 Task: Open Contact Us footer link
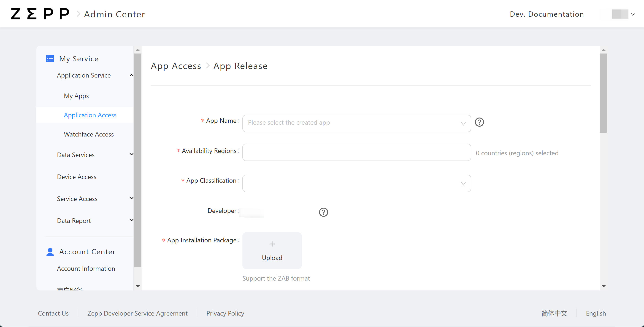tap(53, 313)
